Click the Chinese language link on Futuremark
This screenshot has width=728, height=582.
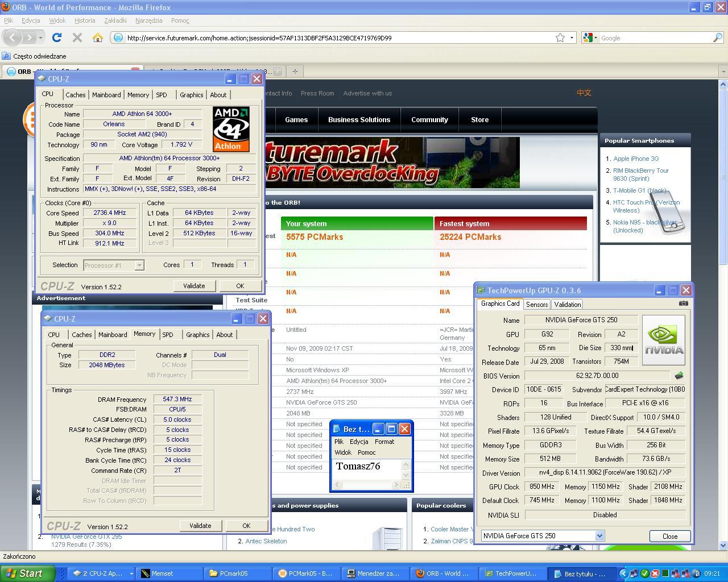584,93
